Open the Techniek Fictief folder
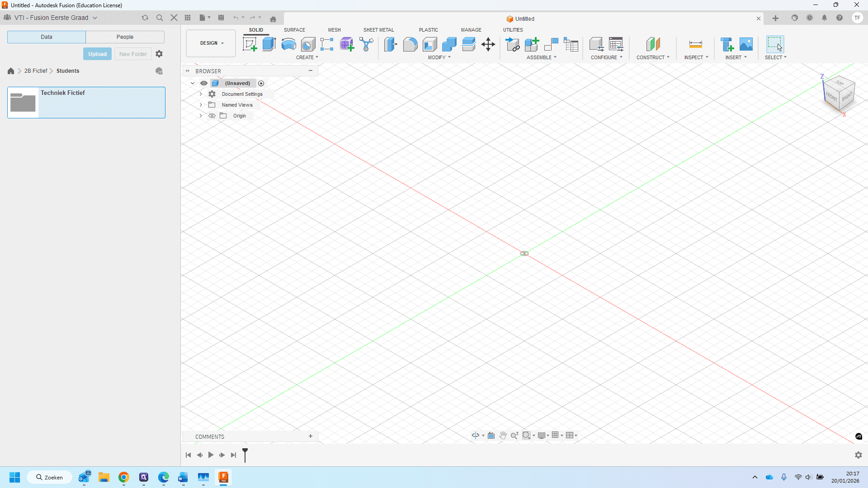 pos(86,103)
